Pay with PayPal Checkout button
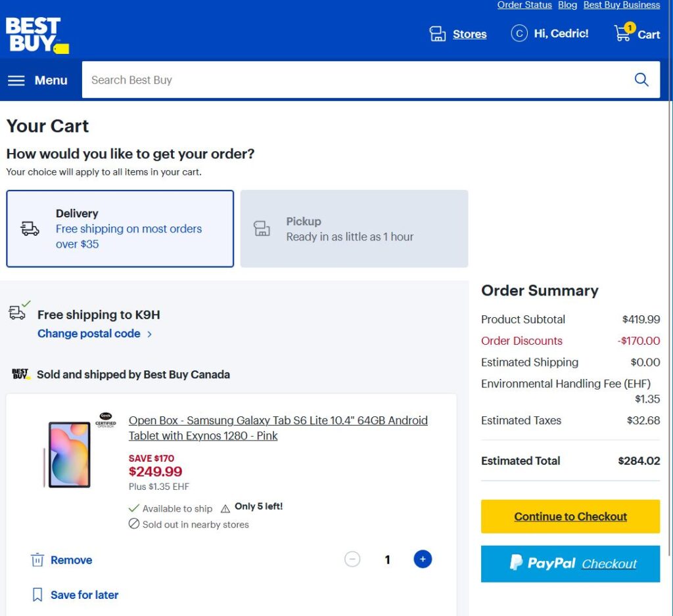 [570, 563]
